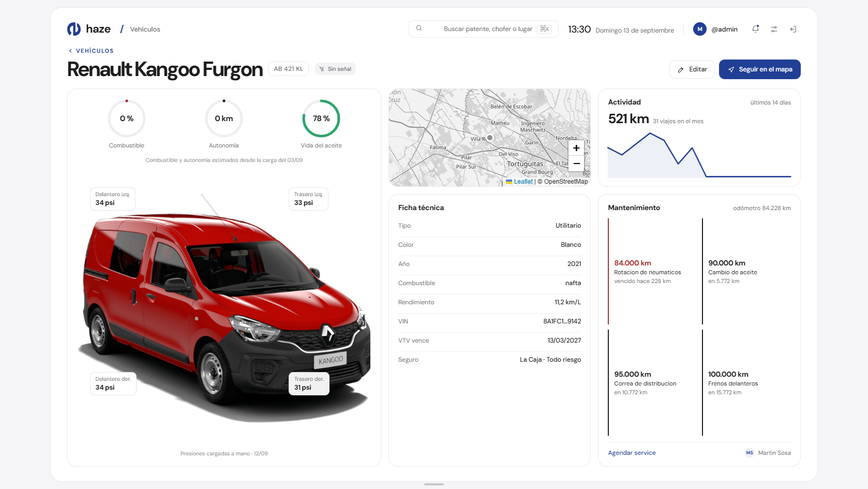Open the notifications bell
Viewport: 868px width, 489px height.
(755, 29)
